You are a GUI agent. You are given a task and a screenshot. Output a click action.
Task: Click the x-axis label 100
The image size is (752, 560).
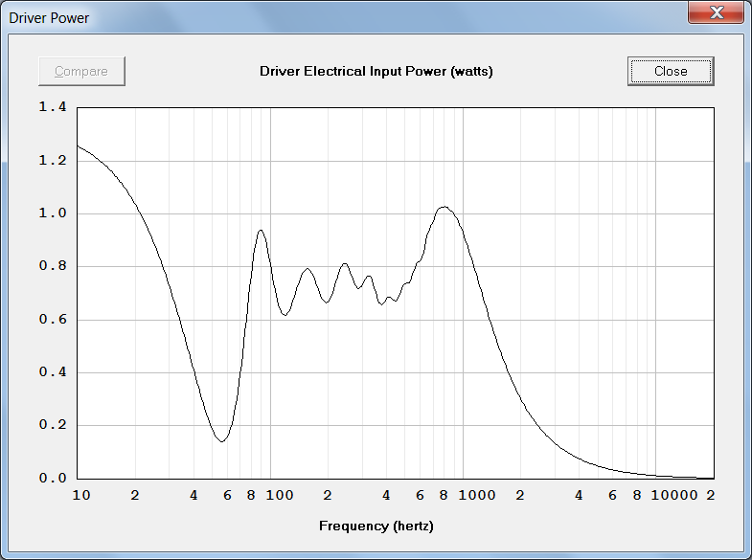pyautogui.click(x=280, y=495)
